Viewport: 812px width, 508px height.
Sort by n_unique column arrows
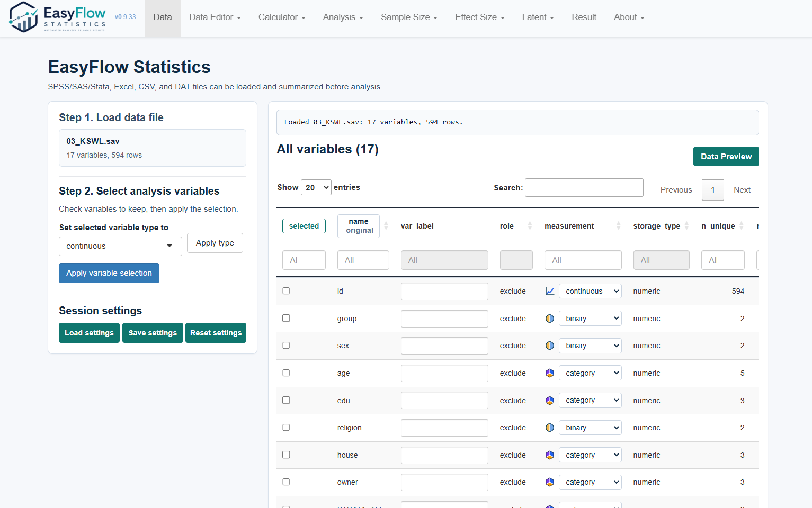coord(742,226)
